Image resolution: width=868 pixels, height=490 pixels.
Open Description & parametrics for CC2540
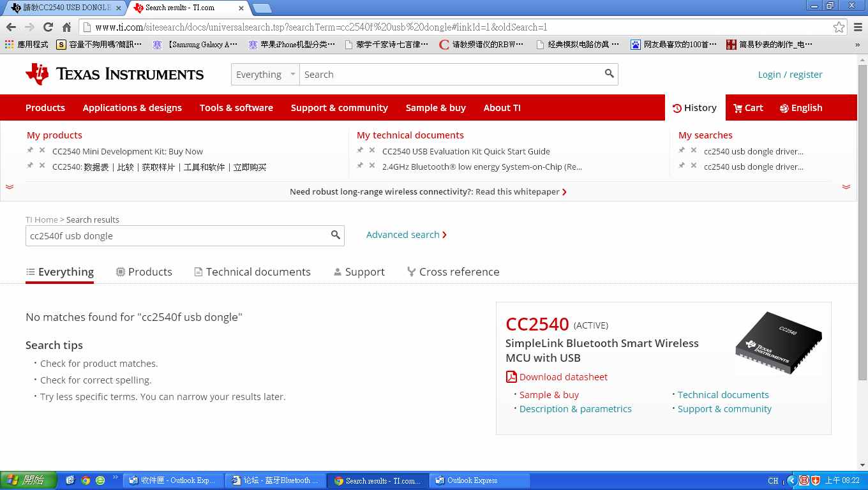(x=576, y=409)
